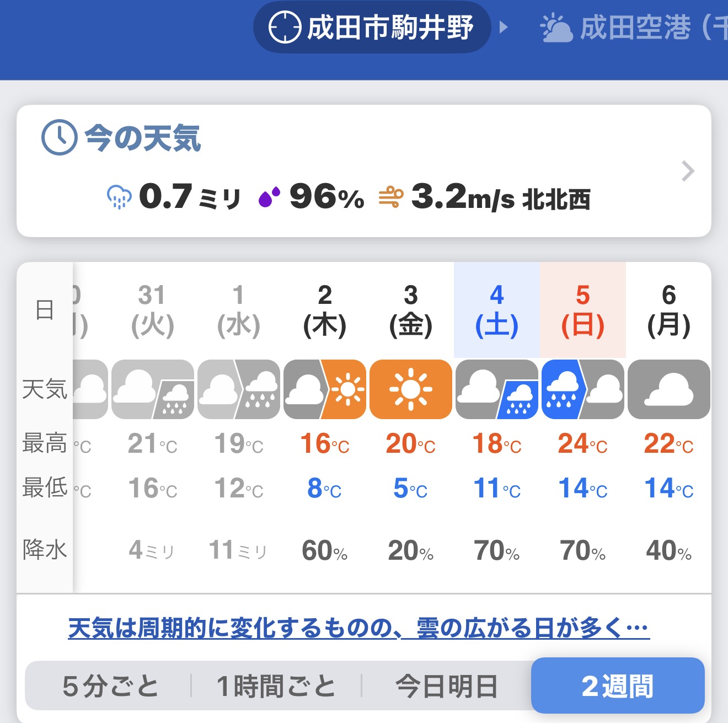Tap the Saturday 4 (土) date header
Screen dimensions: 728x723
(x=497, y=310)
